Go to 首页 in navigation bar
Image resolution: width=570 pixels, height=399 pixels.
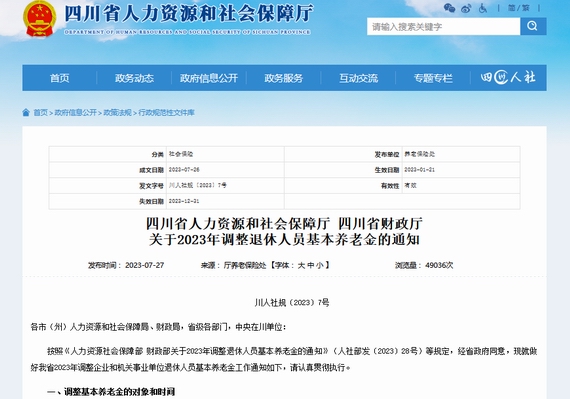(60, 78)
